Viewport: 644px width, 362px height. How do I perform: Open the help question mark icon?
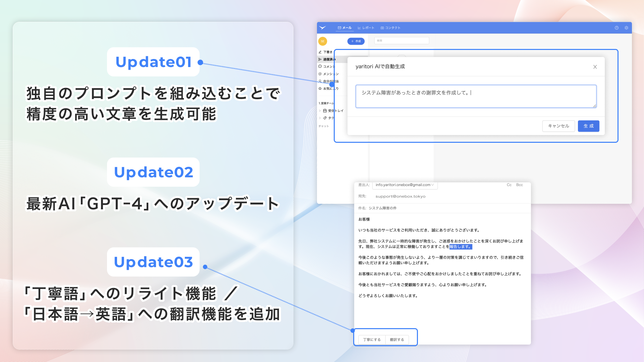(x=616, y=28)
